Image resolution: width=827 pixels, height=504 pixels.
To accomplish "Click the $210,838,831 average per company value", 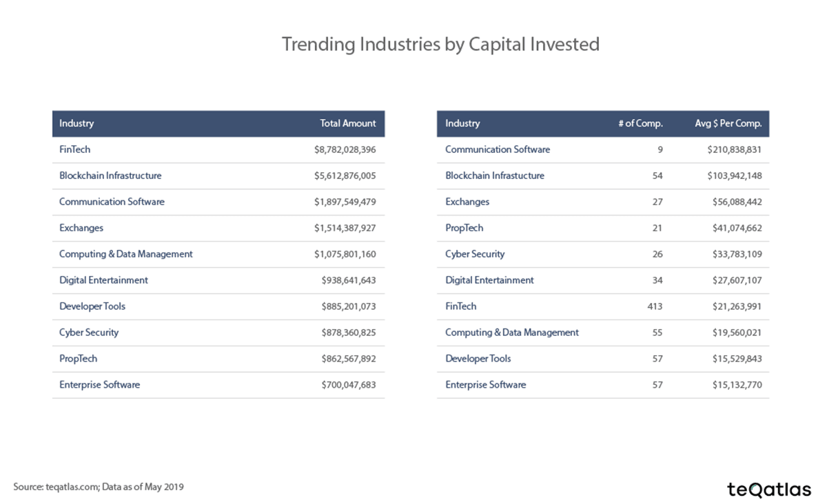I will 734,149.
